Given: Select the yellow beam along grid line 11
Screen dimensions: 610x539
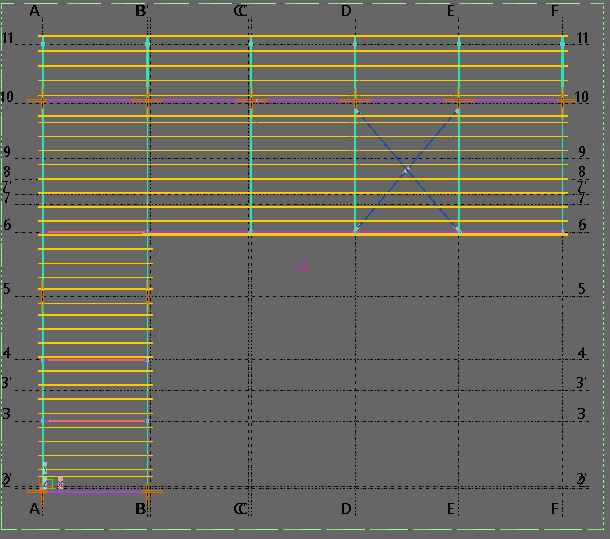Looking at the screenshot, I should 300,37.
